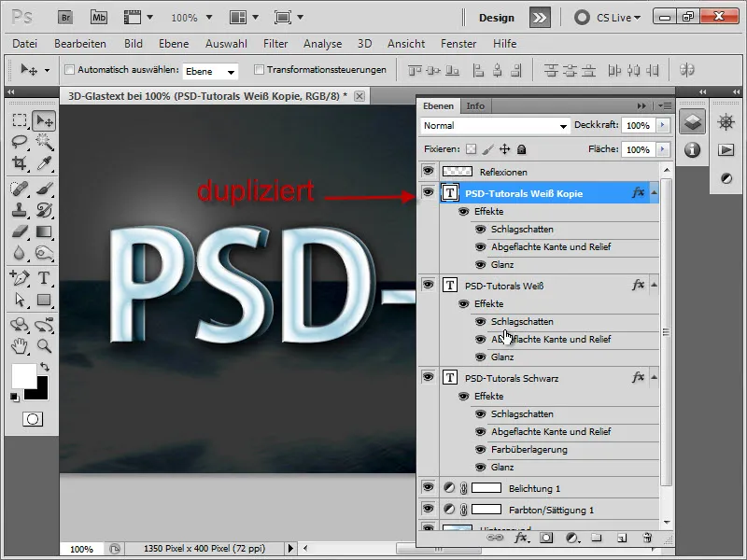This screenshot has width=747, height=560.
Task: Select the Brush tool
Action: (44, 189)
